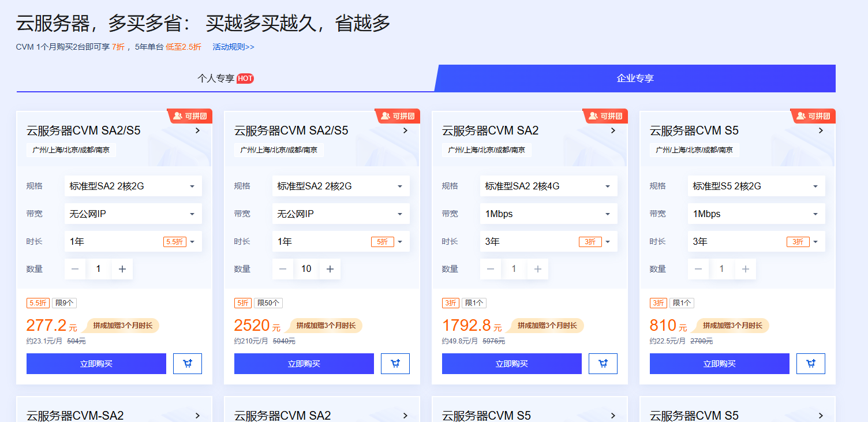Screen dimensions: 868x422
Task: Open 时长 3年 dropdown on 1792.8元 card
Action: (x=549, y=241)
